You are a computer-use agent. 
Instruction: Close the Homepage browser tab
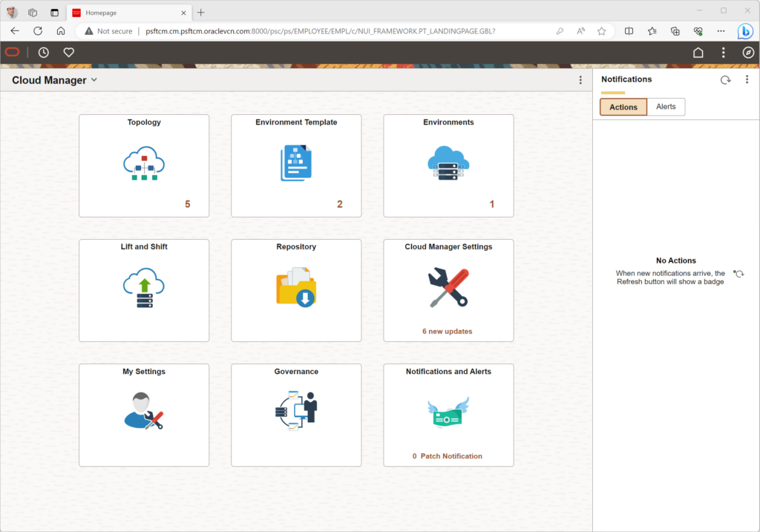click(183, 13)
